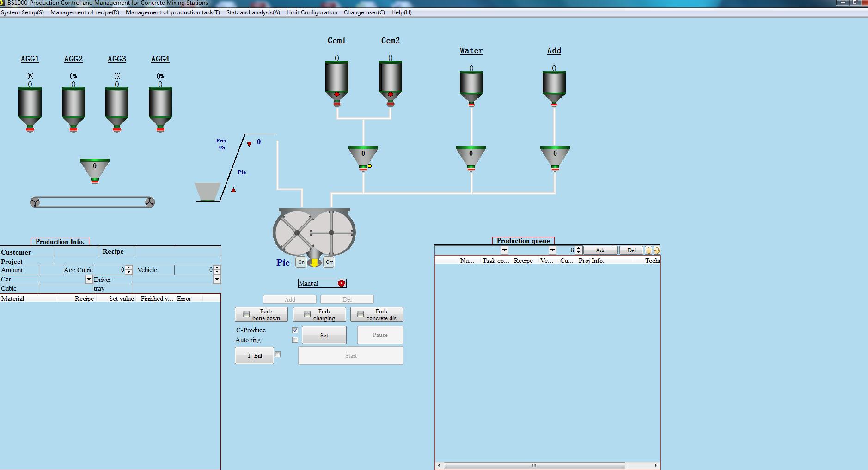Open the Driver dropdown
This screenshot has width=868, height=470.
(x=217, y=280)
